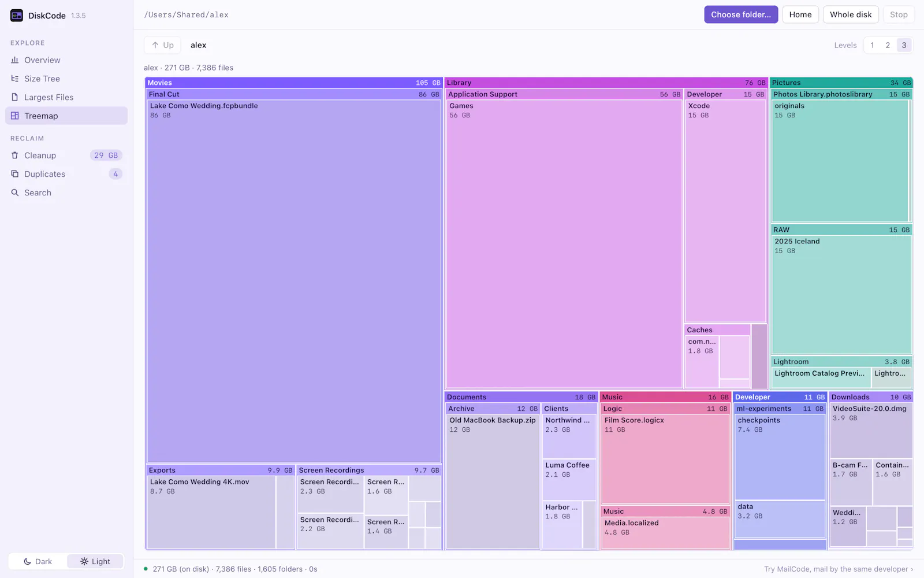The image size is (924, 578).
Task: Click the Search magnifier icon
Action: [x=15, y=192]
